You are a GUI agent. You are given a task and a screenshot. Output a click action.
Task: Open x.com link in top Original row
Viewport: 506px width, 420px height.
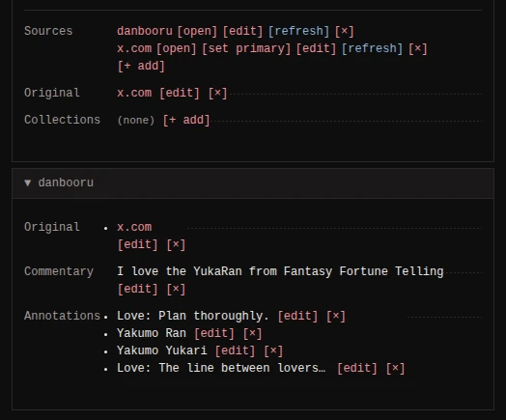click(x=134, y=93)
